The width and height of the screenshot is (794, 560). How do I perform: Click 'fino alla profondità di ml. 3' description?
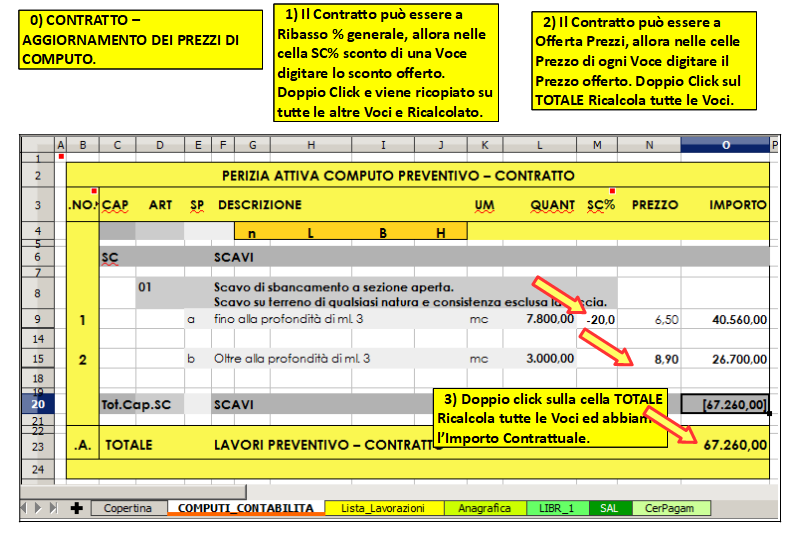[288, 319]
